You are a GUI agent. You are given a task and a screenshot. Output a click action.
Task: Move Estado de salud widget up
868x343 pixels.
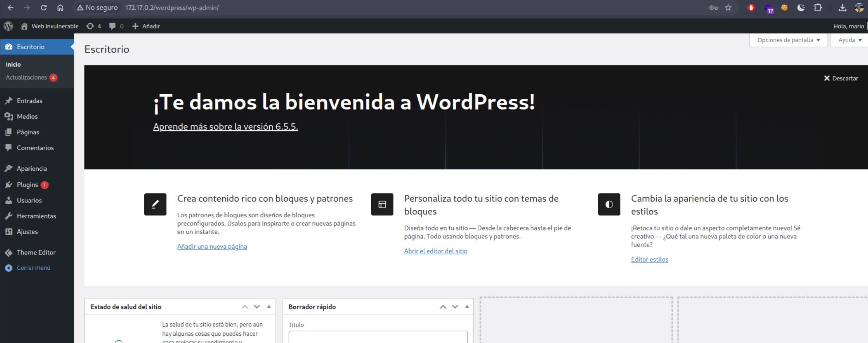pos(245,307)
